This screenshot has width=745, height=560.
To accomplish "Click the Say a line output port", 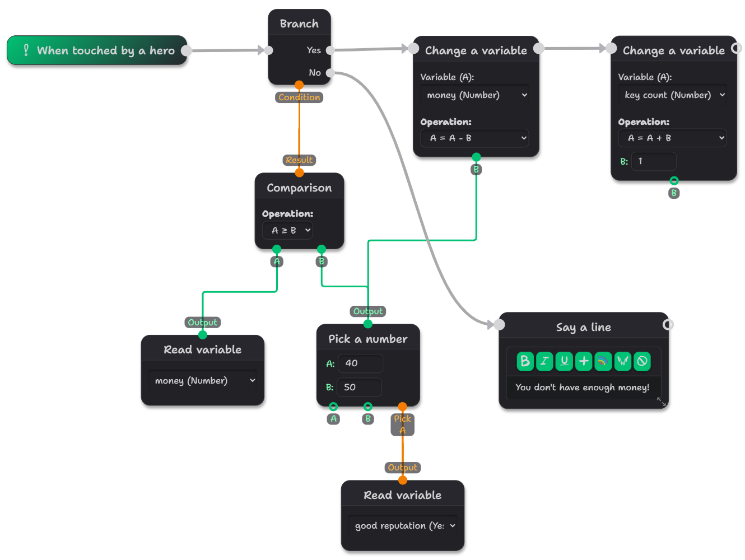I will tap(668, 325).
